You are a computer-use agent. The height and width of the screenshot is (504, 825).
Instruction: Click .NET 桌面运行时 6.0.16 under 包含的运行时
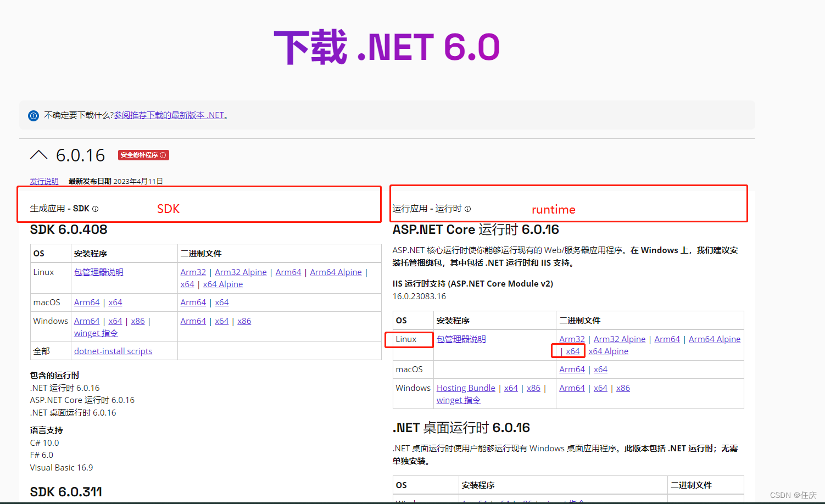(73, 413)
